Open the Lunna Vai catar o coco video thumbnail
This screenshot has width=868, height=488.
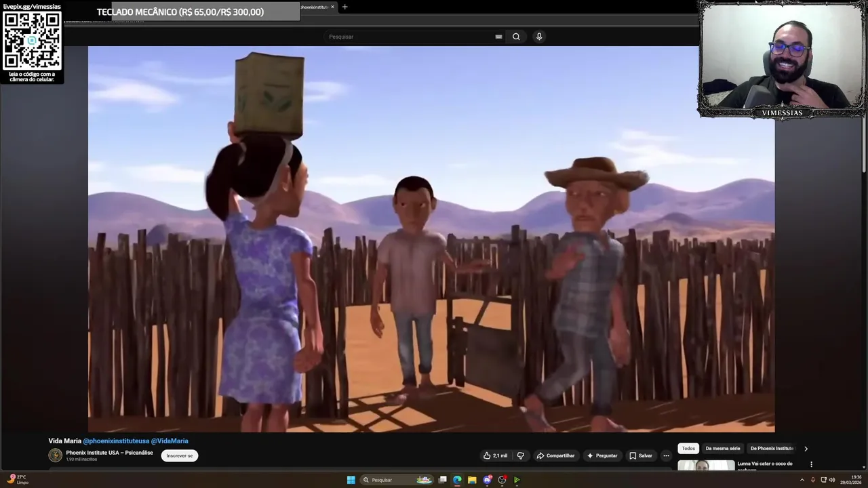(x=706, y=466)
